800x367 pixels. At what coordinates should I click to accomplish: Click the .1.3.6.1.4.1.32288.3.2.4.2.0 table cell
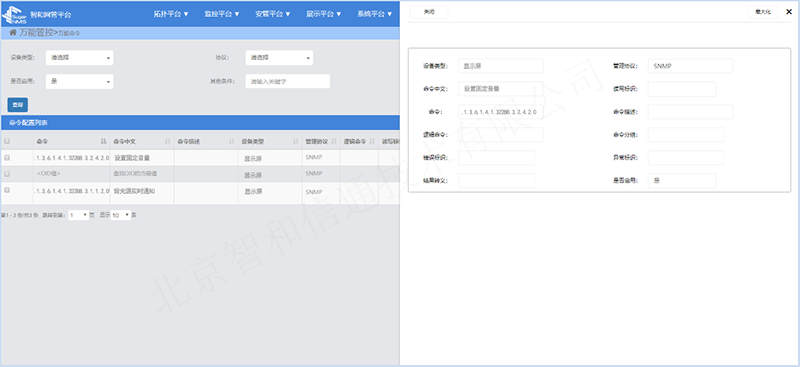(71, 158)
